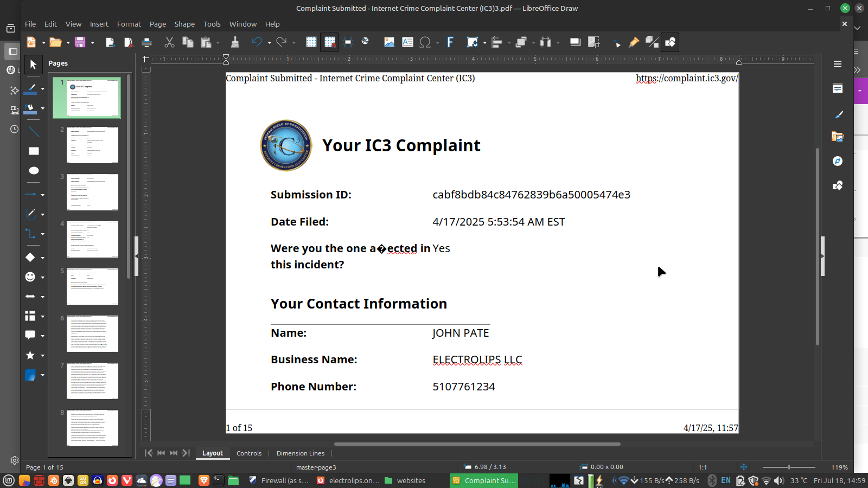Click the Insert Image icon
Viewport: 868px width, 488px height.
pyautogui.click(x=389, y=42)
